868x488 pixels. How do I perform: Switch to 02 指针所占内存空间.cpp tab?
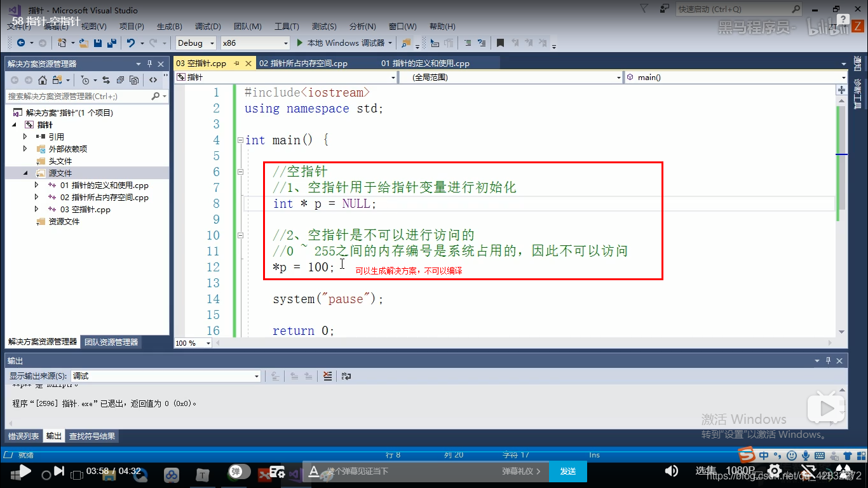[x=303, y=64]
